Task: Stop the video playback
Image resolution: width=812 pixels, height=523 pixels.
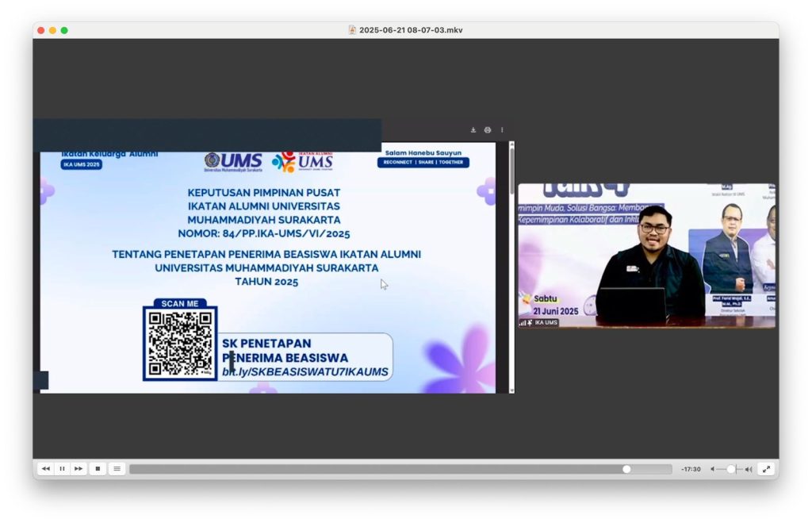Action: click(x=98, y=468)
